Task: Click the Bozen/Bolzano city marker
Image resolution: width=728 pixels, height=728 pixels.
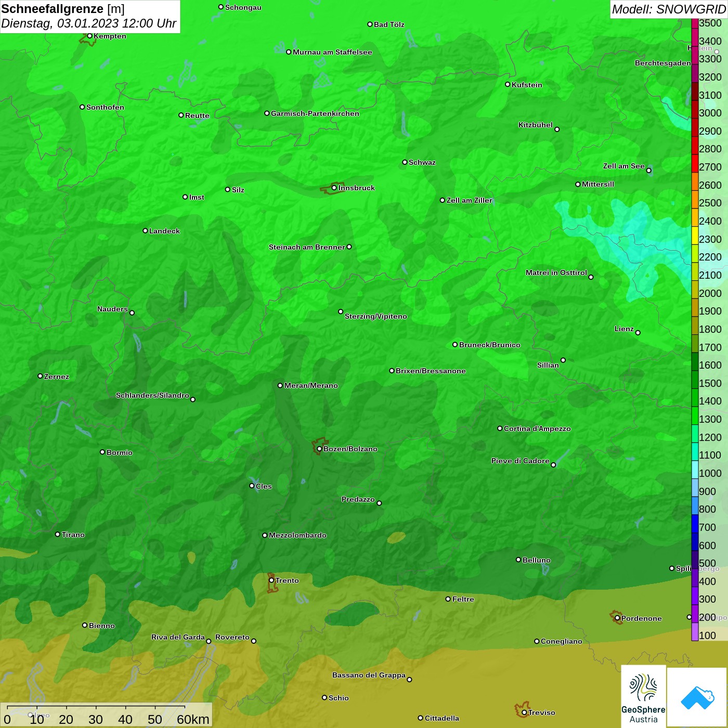Action: click(x=319, y=449)
